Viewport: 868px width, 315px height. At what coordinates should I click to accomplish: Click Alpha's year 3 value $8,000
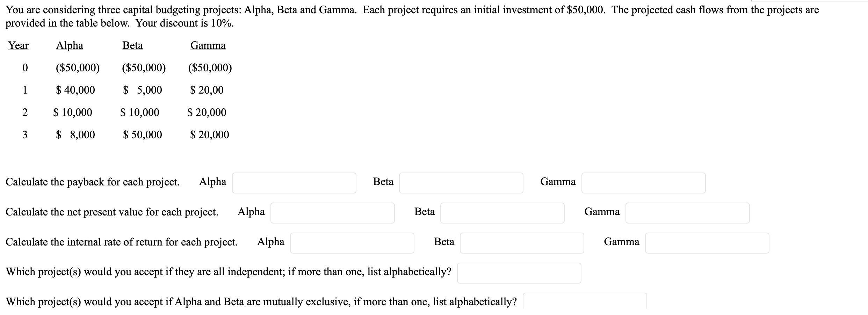click(x=75, y=135)
